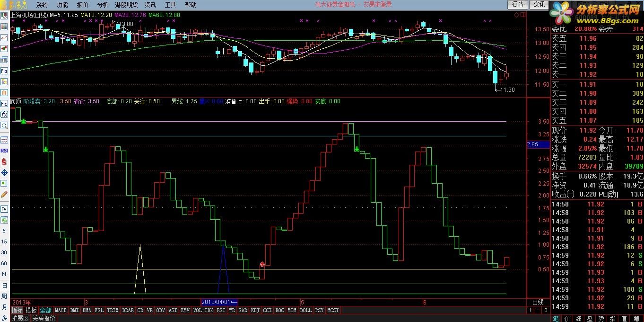Switch indicator to EMV
This screenshot has width=644, height=322.
(185, 310)
